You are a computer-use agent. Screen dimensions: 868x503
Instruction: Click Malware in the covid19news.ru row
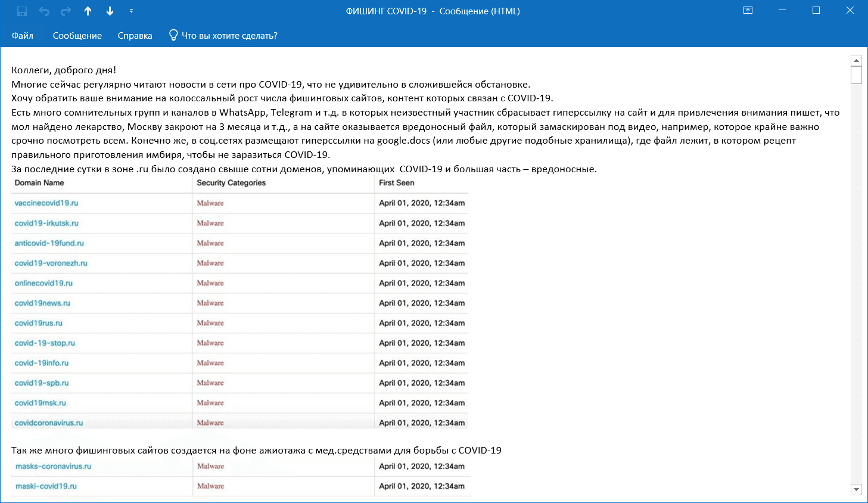pos(210,303)
